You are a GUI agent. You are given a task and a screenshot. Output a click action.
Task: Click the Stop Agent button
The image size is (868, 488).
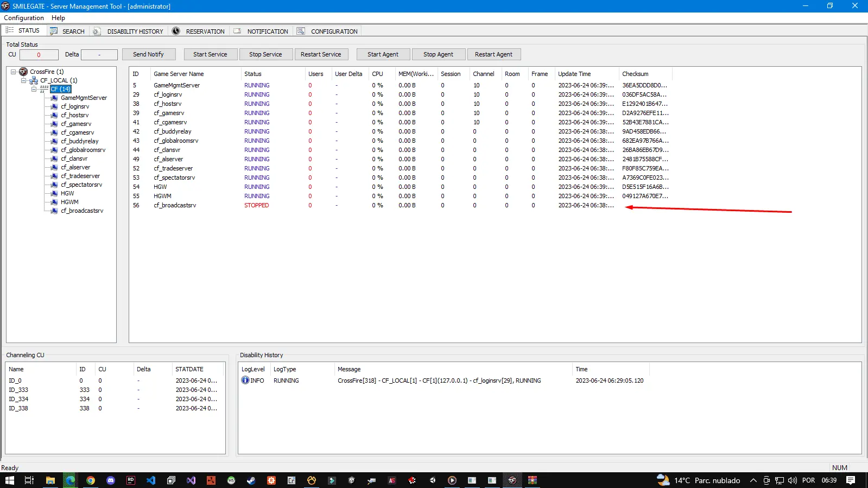(x=439, y=54)
